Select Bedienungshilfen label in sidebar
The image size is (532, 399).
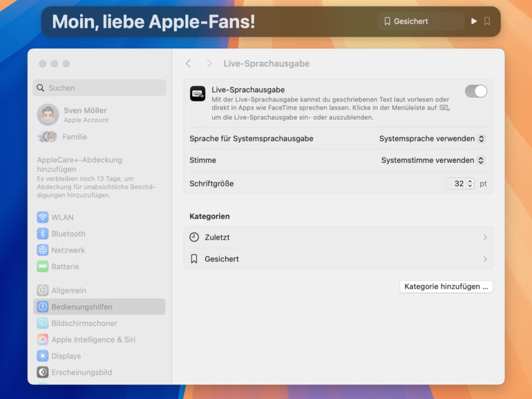(82, 306)
